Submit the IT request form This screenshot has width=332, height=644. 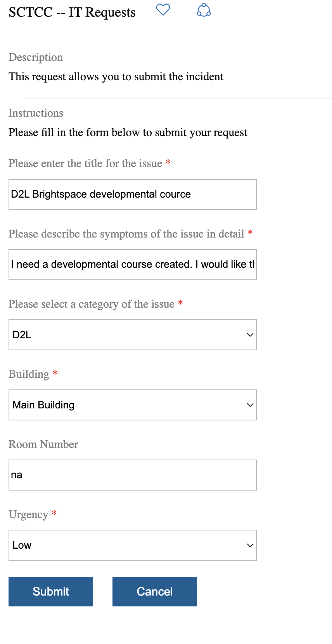coord(50,592)
